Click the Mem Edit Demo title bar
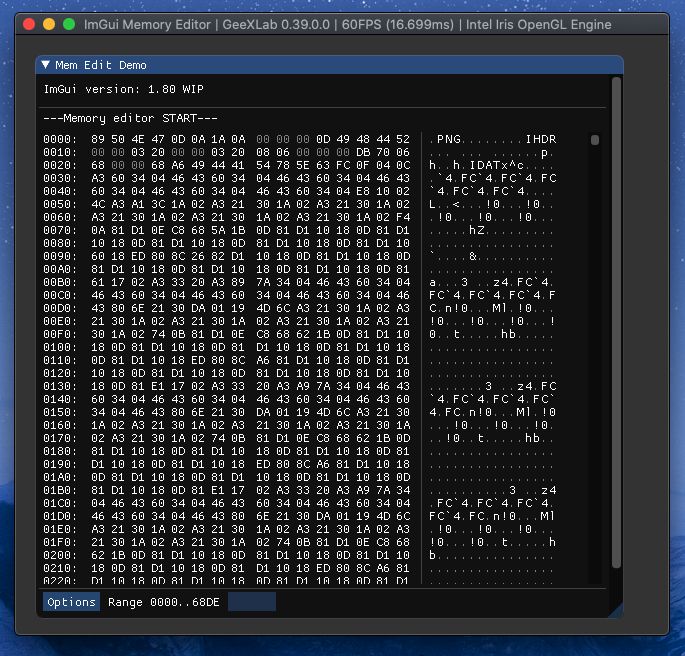The height and width of the screenshot is (656, 685). [x=329, y=65]
